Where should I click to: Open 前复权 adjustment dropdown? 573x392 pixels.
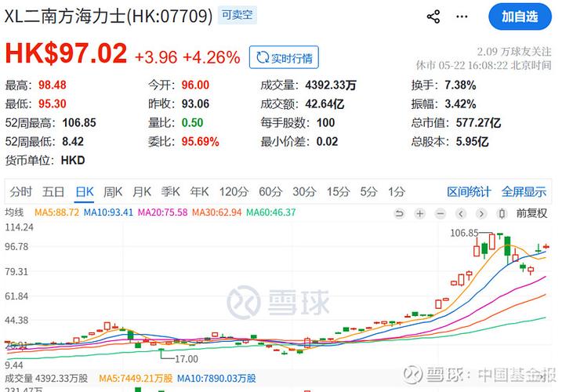point(531,213)
